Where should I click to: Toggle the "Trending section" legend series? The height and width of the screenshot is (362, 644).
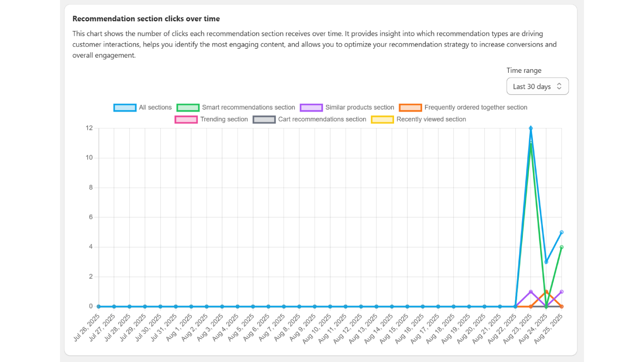[x=224, y=119]
